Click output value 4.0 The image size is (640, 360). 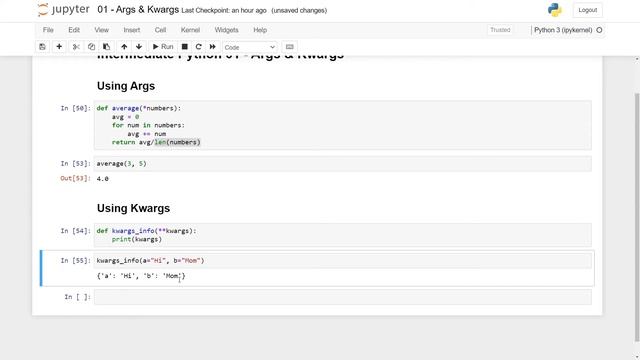click(x=102, y=179)
